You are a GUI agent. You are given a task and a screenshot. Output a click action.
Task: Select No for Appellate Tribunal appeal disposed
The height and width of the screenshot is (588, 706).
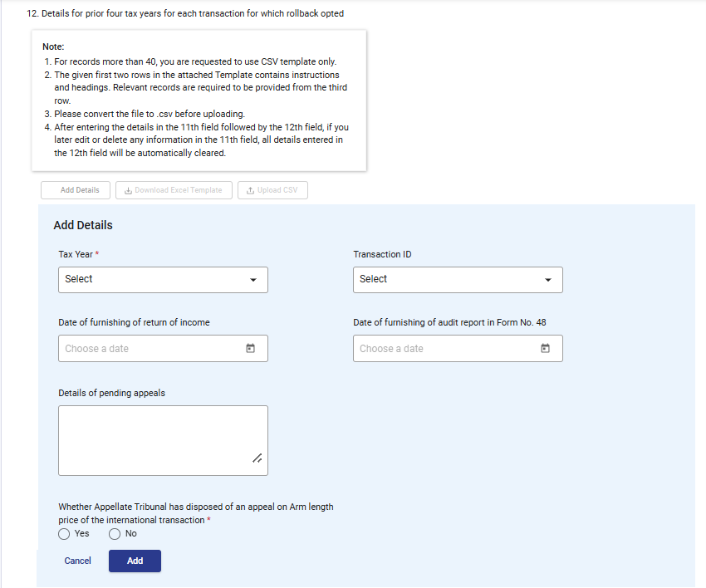pyautogui.click(x=115, y=533)
